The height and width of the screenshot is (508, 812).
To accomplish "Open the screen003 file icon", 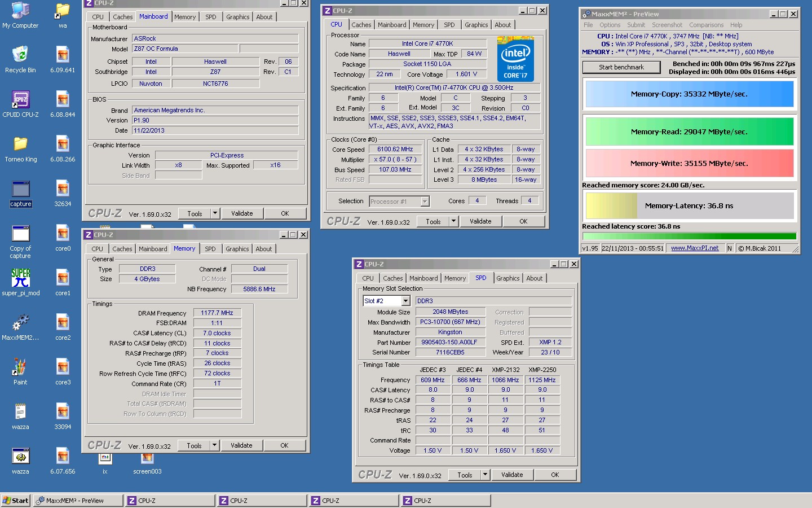I will click(147, 464).
